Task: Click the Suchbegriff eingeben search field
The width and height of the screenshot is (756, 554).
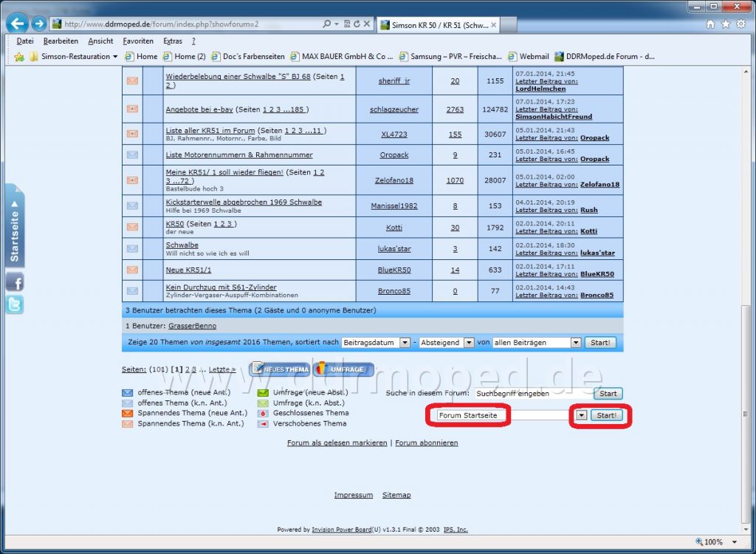Action: (533, 393)
